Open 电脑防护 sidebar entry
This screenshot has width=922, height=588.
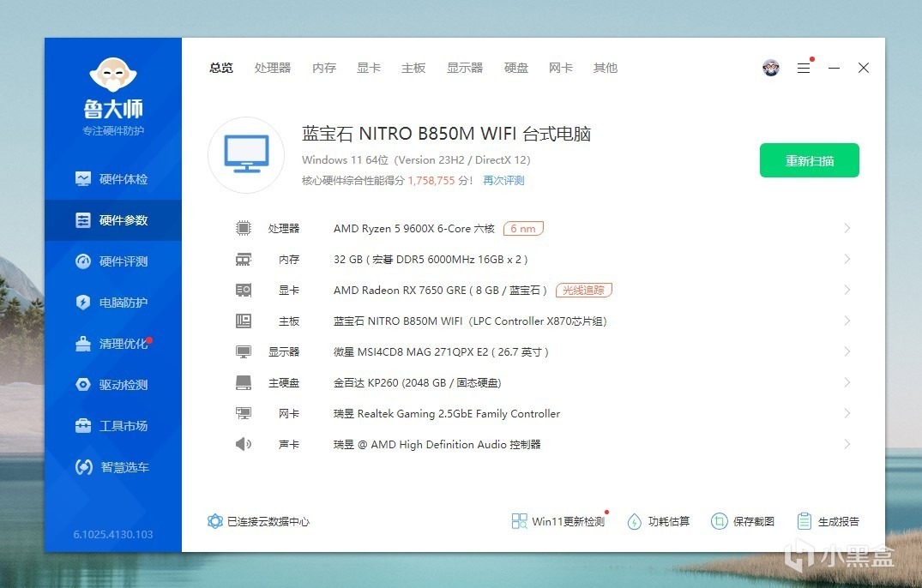tap(113, 302)
